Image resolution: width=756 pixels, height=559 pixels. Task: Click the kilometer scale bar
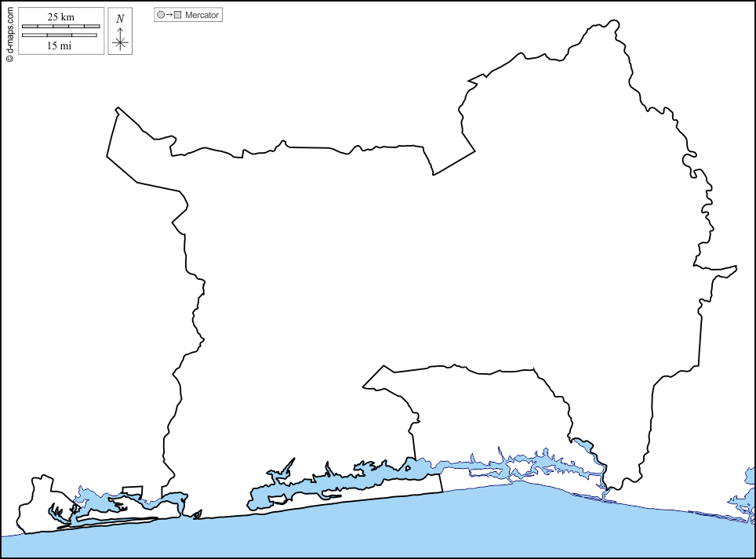coord(60,27)
